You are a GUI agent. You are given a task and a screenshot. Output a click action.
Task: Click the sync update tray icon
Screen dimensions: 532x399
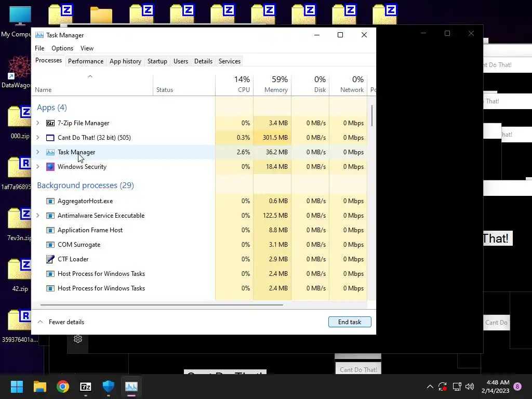coord(443,387)
